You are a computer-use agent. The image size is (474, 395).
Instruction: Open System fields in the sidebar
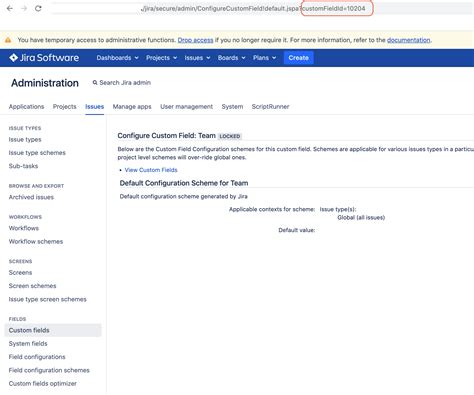(x=28, y=343)
